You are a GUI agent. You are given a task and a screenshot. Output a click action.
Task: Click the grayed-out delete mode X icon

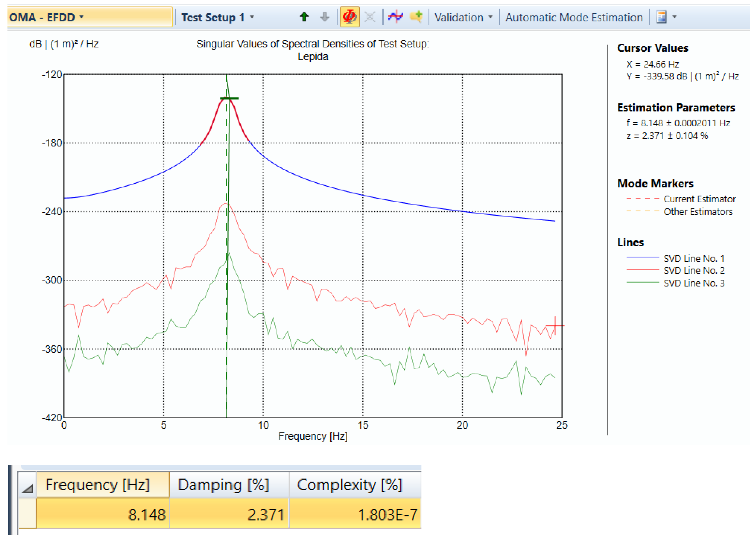[370, 17]
